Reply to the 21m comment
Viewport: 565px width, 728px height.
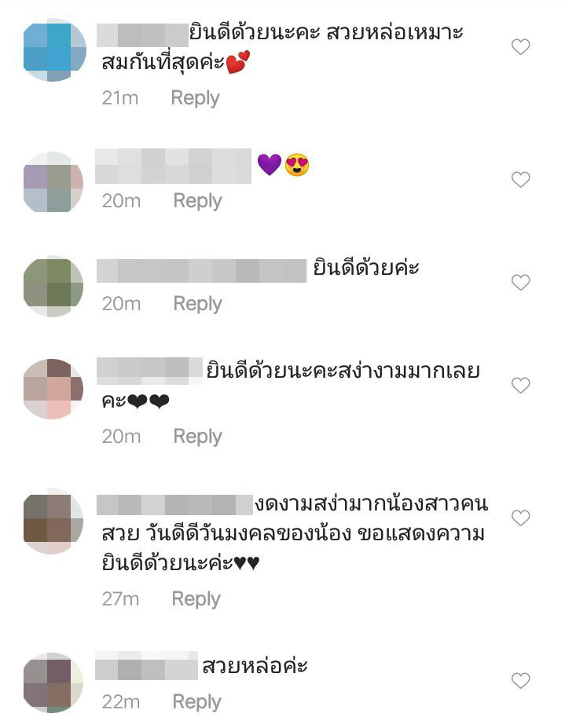(195, 98)
